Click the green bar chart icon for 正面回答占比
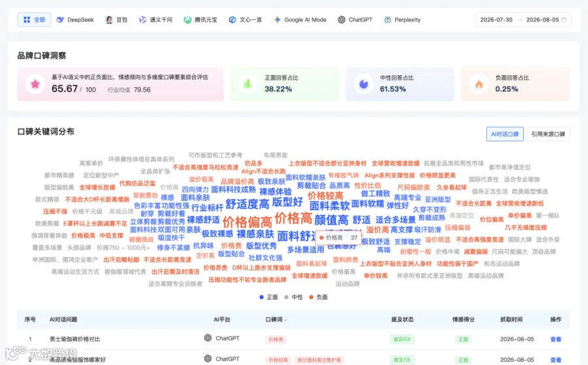Image resolution: width=588 pixels, height=365 pixels. (x=248, y=84)
